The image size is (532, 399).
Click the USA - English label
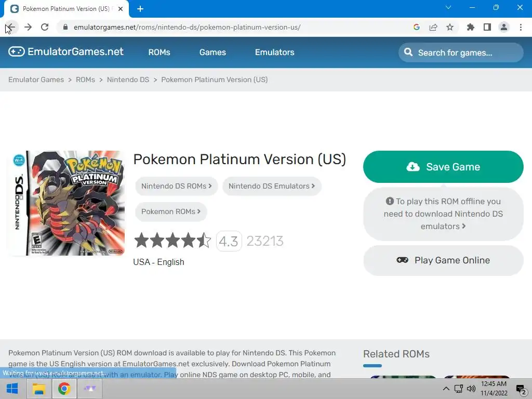coord(158,262)
